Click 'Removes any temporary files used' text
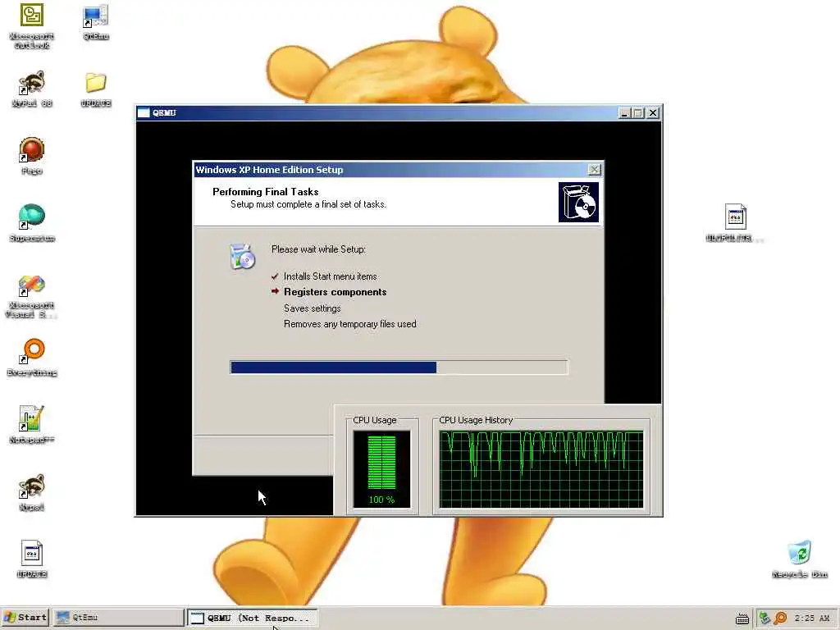The image size is (840, 630). pos(349,323)
